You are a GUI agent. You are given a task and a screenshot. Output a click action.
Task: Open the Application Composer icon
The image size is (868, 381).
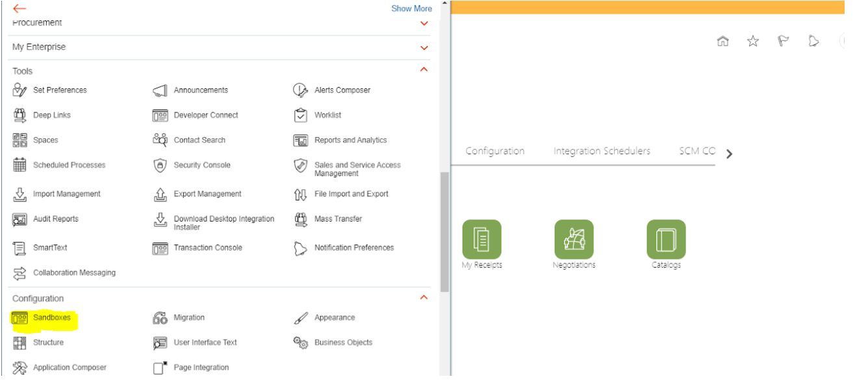coord(19,368)
